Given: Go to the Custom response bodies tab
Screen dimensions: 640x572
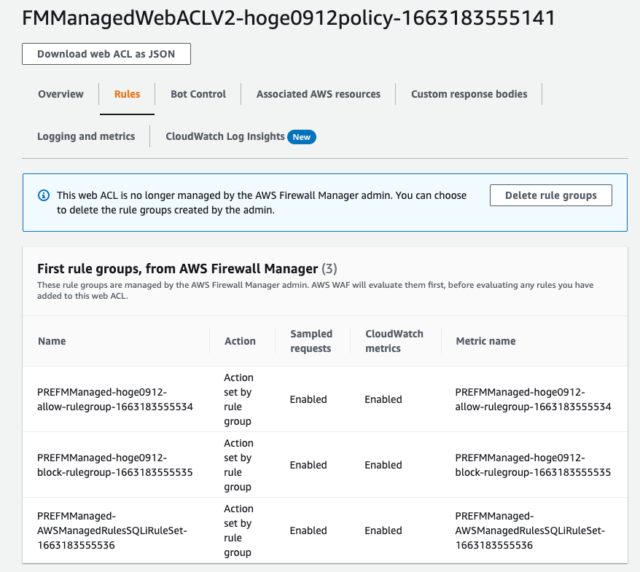Looking at the screenshot, I should tap(469, 94).
